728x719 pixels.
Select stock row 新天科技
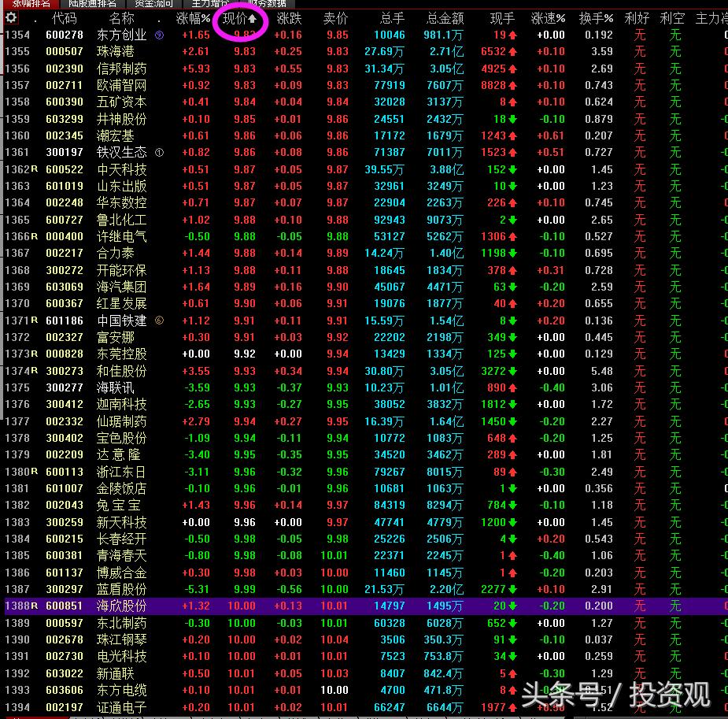pyautogui.click(x=366, y=522)
